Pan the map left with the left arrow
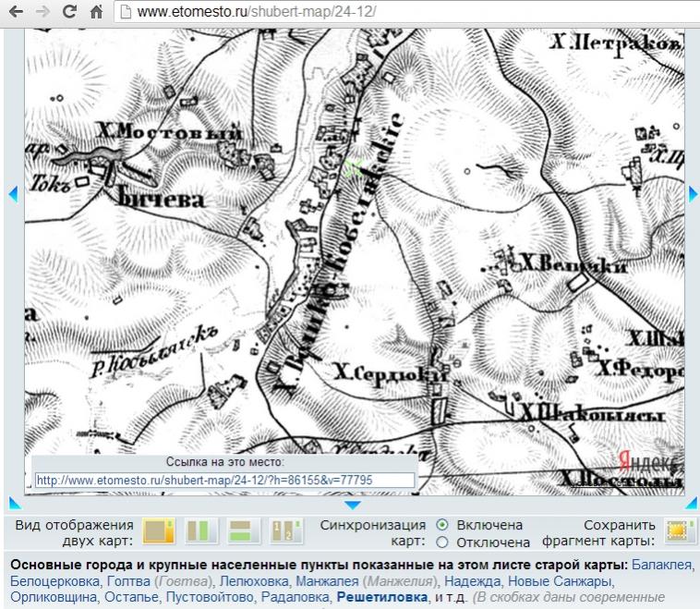The height and width of the screenshot is (609, 700). pyautogui.click(x=13, y=193)
